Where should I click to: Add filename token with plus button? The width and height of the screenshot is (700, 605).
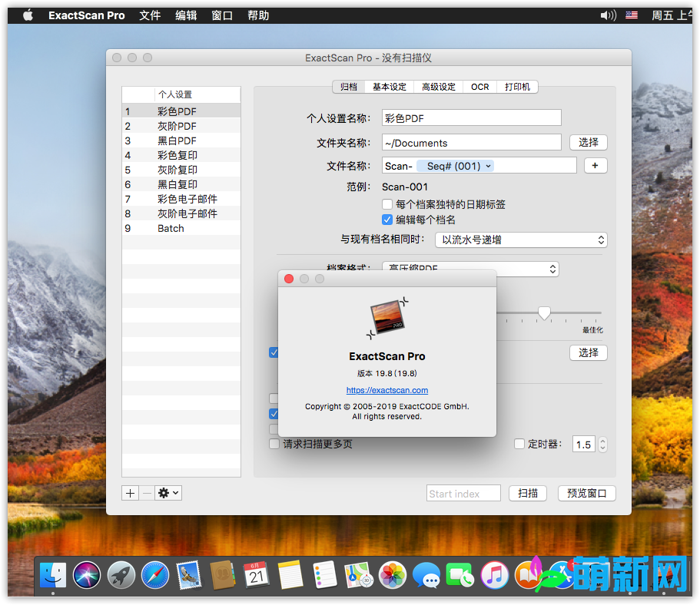coord(595,166)
